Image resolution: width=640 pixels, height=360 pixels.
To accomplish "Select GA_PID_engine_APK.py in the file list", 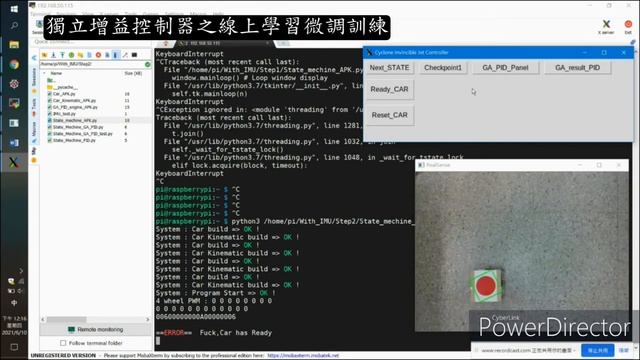I will [x=73, y=107].
